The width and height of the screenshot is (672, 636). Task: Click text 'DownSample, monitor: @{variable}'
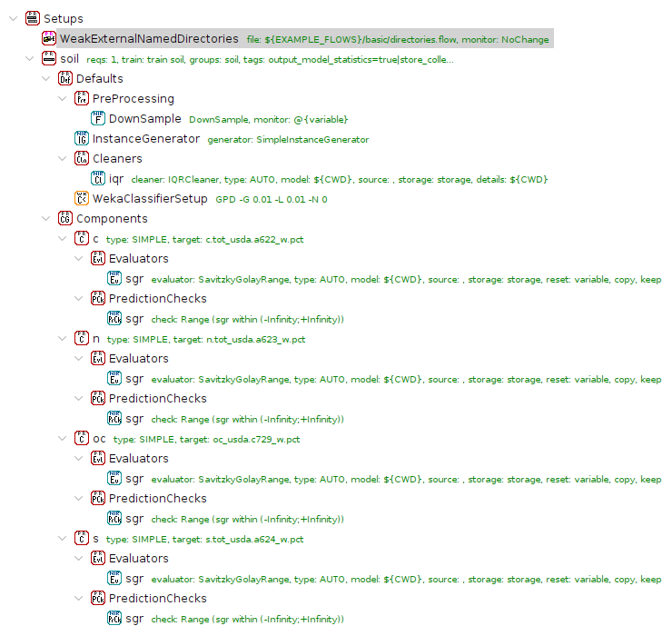268,119
